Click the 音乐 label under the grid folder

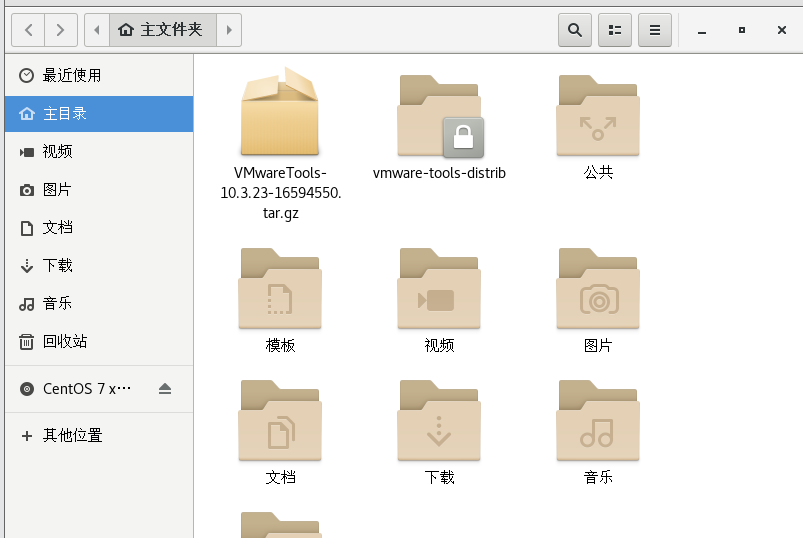pyautogui.click(x=598, y=478)
